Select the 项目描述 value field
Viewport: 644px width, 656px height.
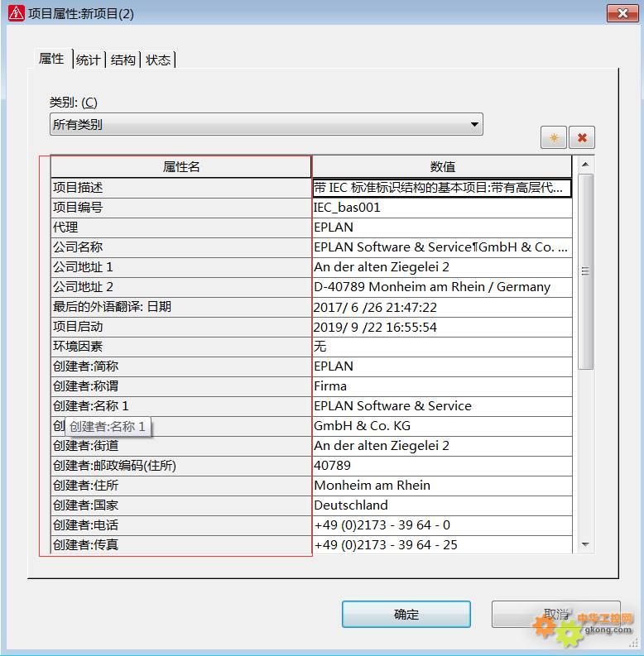tap(442, 188)
